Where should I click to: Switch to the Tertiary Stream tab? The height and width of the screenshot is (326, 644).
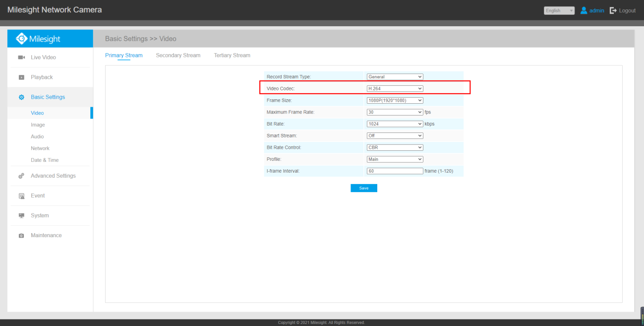[232, 56]
